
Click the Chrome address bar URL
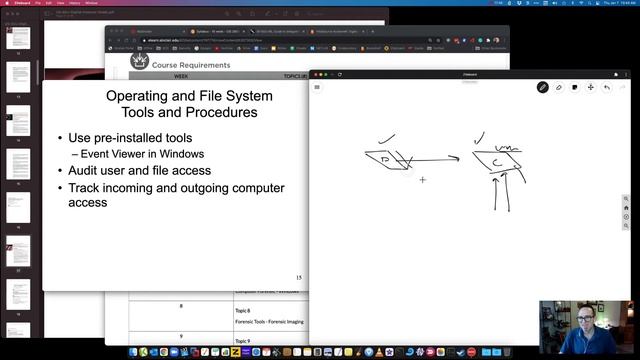point(204,40)
